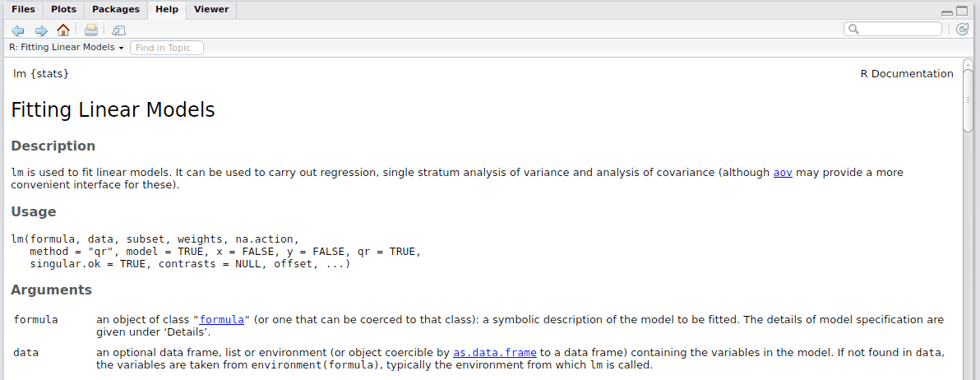Select the Viewer tab
This screenshot has height=380, width=980.
tap(211, 9)
